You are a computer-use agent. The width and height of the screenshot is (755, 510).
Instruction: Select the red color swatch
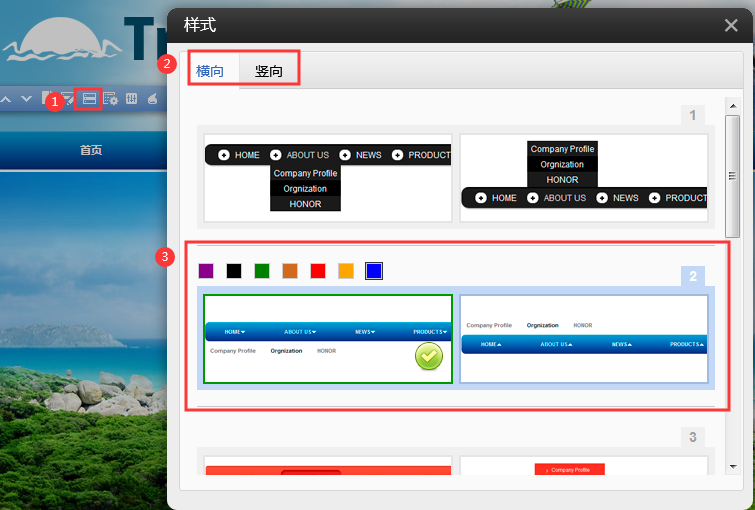click(318, 271)
